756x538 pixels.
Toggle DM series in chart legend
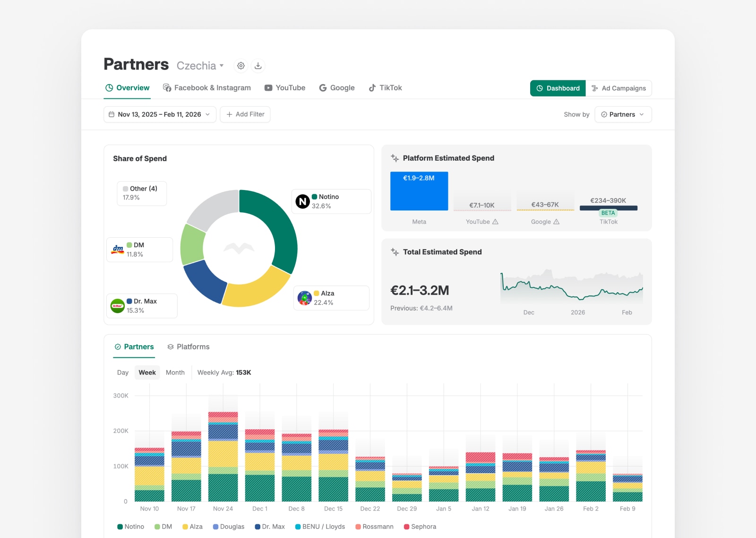[163, 527]
